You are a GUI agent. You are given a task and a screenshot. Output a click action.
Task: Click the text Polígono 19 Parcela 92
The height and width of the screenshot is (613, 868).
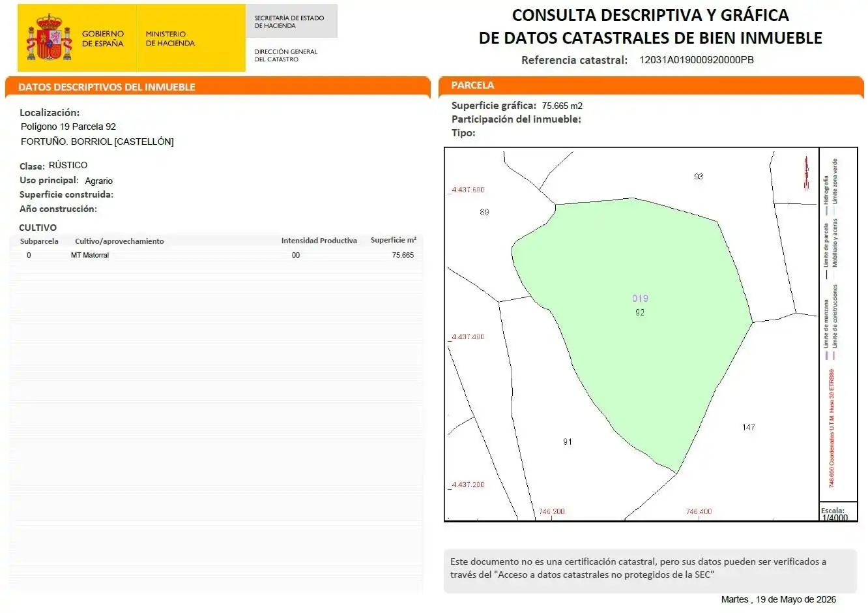(x=68, y=127)
